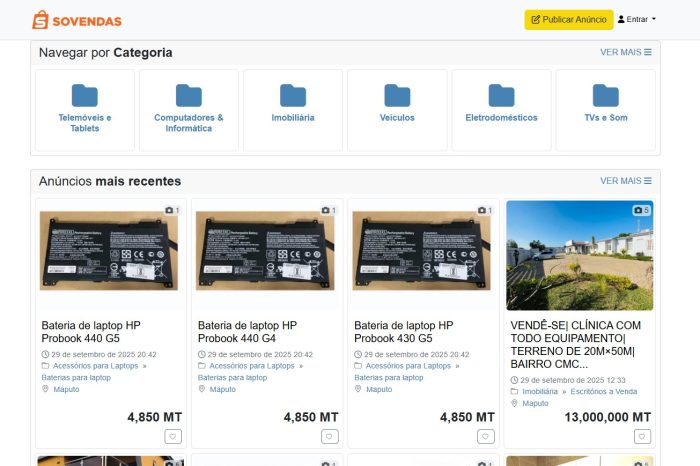Open VER MAIS in Anúncios mais recentes
The image size is (700, 466).
(x=625, y=181)
